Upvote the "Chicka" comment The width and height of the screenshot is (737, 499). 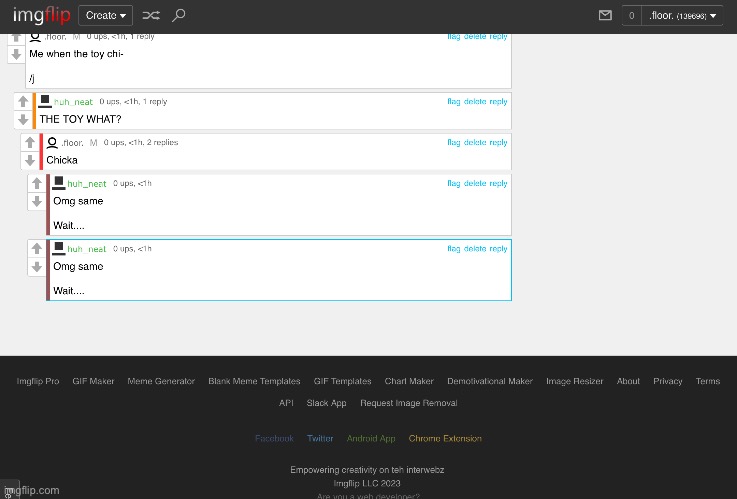[x=30, y=143]
